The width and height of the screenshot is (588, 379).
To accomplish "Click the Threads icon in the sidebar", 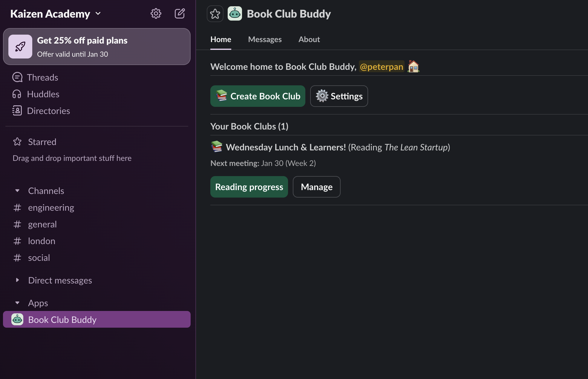I will point(17,77).
